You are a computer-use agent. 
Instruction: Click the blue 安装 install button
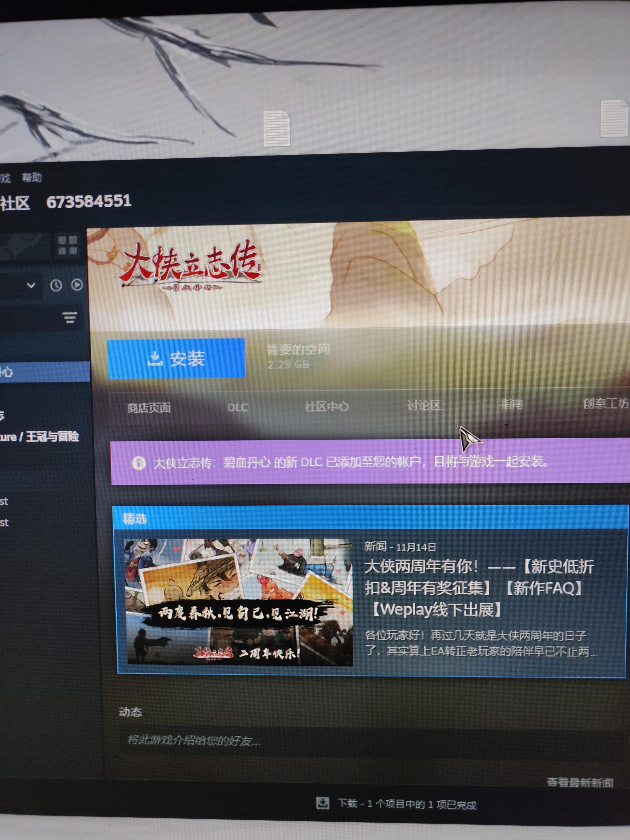pos(176,358)
